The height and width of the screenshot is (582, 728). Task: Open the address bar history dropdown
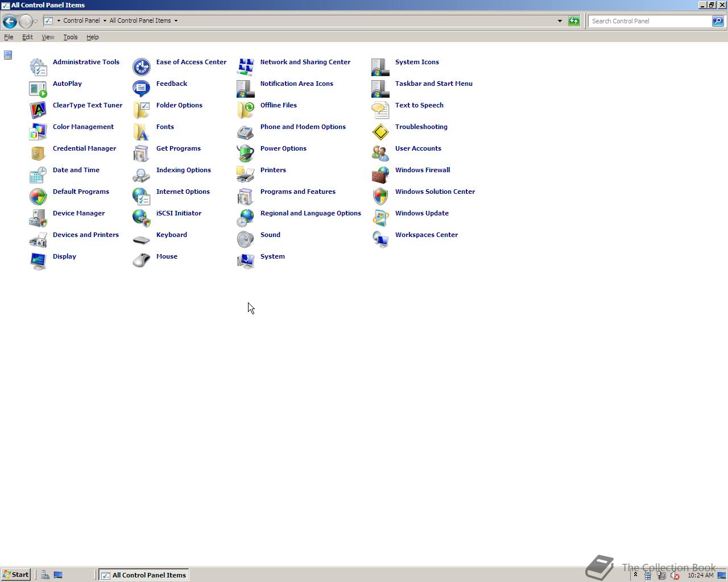(560, 21)
